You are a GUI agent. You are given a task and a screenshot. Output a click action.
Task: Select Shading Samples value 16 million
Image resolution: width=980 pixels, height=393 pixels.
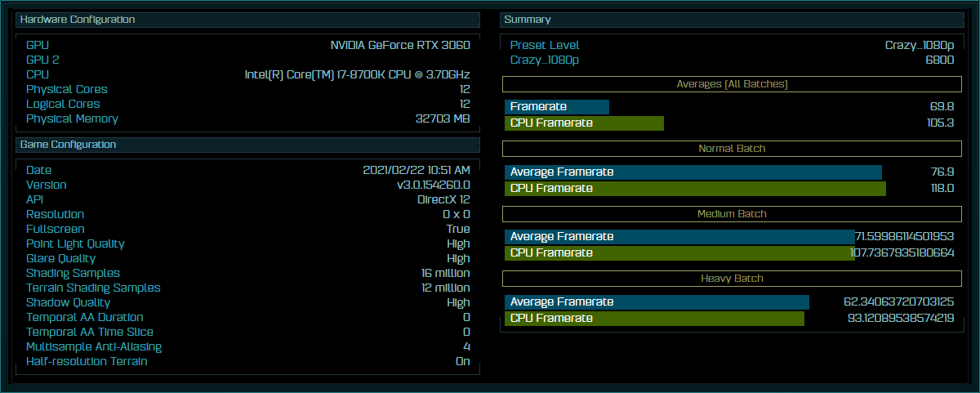click(x=446, y=273)
